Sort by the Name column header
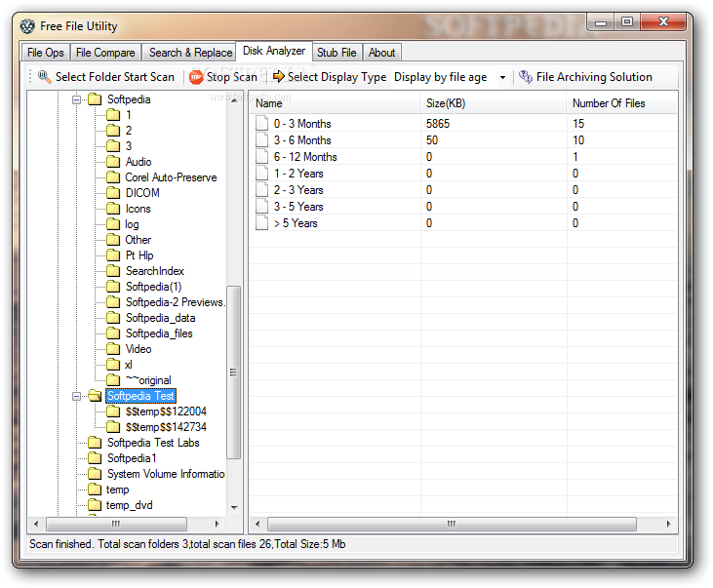 click(x=336, y=103)
